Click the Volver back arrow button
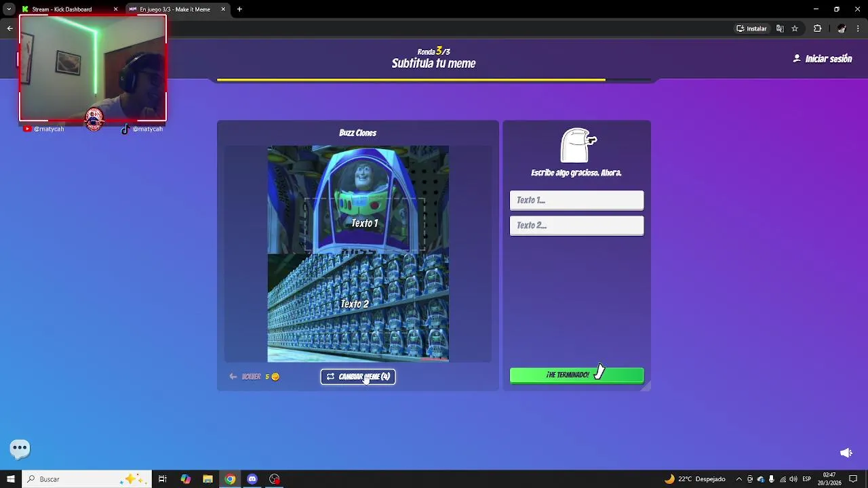 click(245, 377)
